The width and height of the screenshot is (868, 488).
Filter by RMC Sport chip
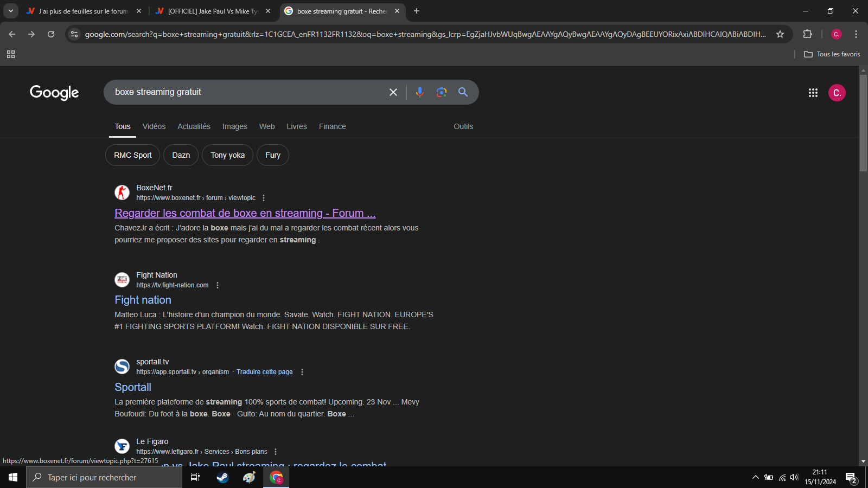pos(133,155)
